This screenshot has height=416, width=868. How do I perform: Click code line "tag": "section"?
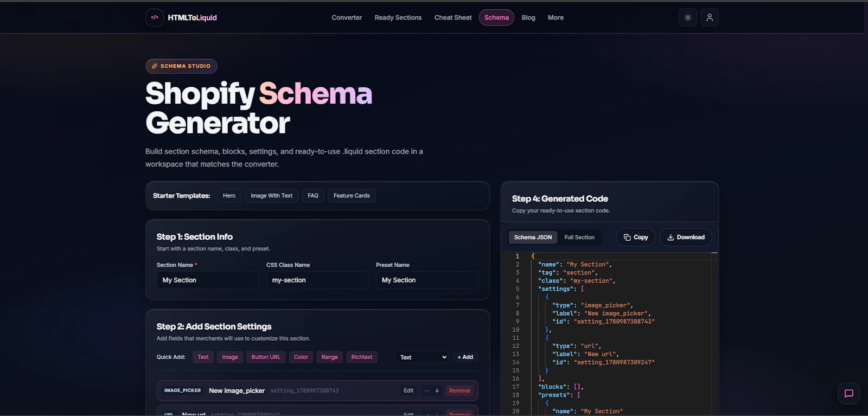[568, 273]
